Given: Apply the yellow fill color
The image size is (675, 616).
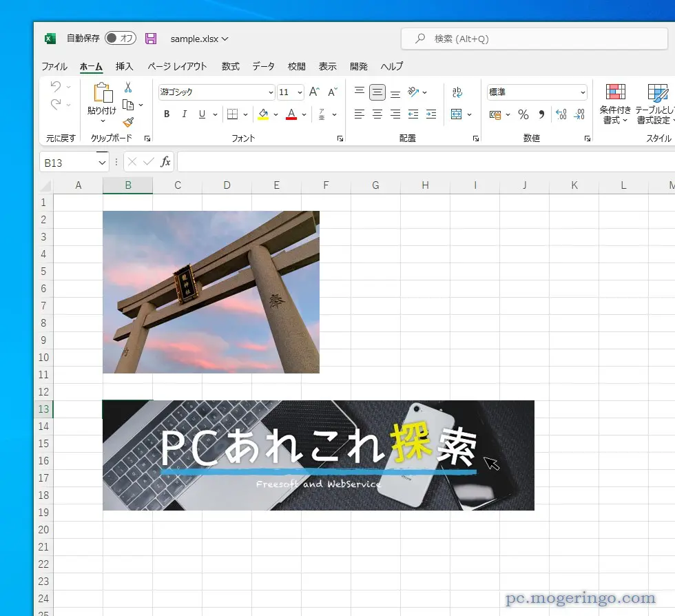Looking at the screenshot, I should tap(263, 114).
